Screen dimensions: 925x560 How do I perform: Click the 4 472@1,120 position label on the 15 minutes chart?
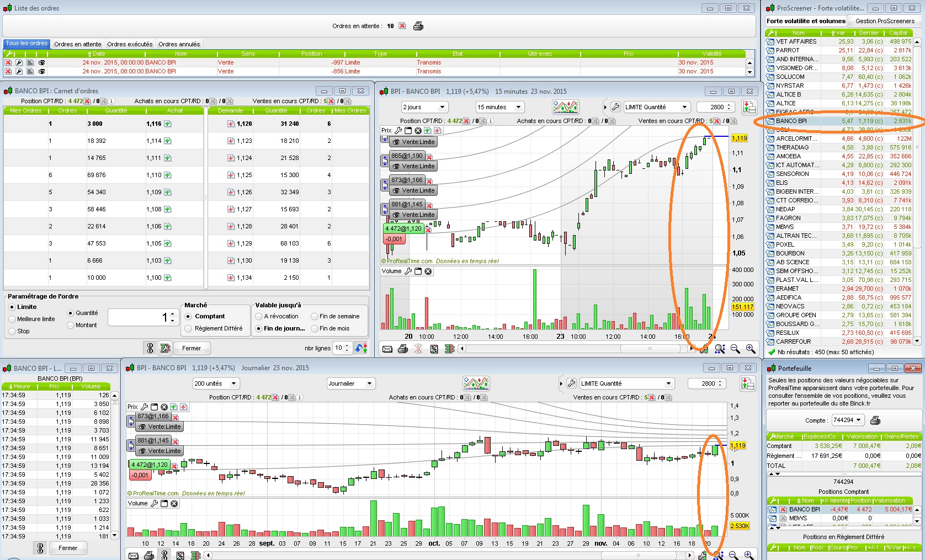(403, 228)
